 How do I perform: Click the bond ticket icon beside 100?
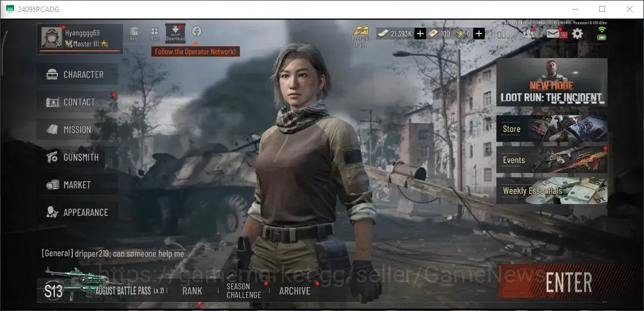point(433,33)
